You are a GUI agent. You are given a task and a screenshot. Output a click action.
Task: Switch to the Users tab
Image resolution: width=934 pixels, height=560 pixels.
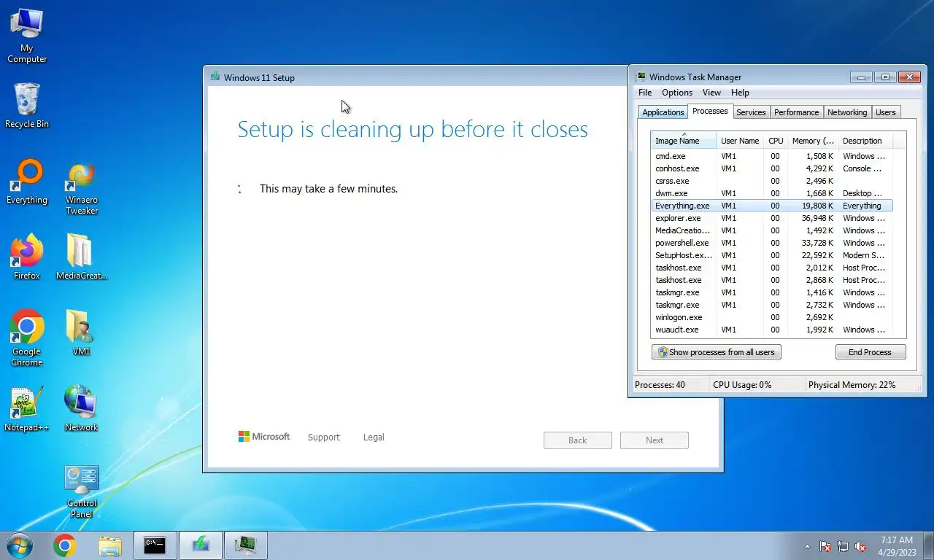coord(886,112)
